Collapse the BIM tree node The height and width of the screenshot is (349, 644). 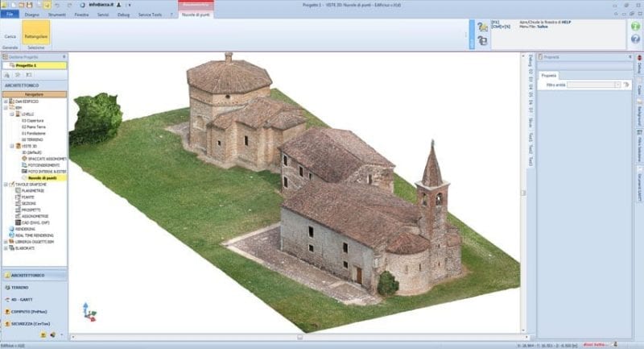point(6,107)
